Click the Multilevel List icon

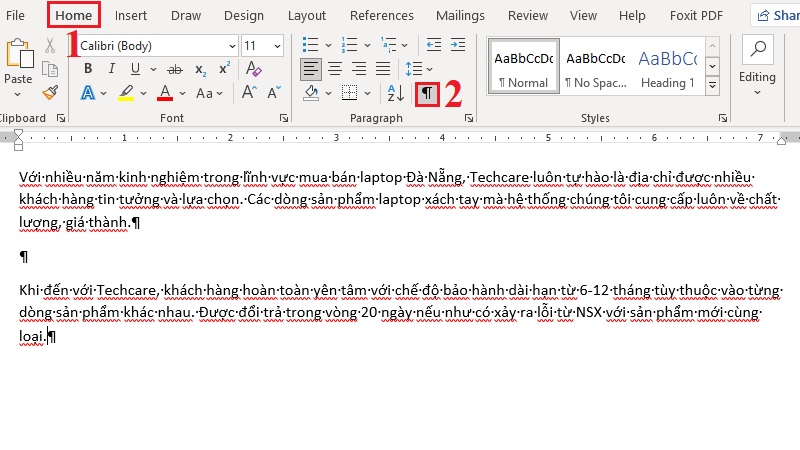tap(389, 45)
